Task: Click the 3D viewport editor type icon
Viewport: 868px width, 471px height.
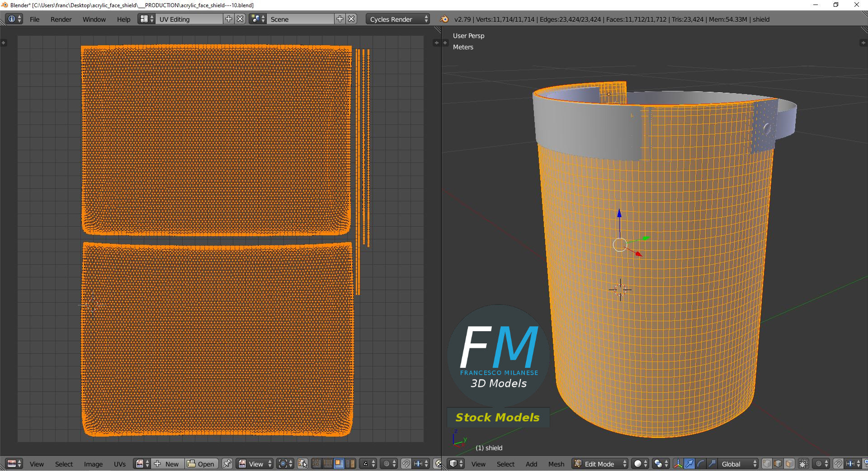Action: pyautogui.click(x=456, y=464)
